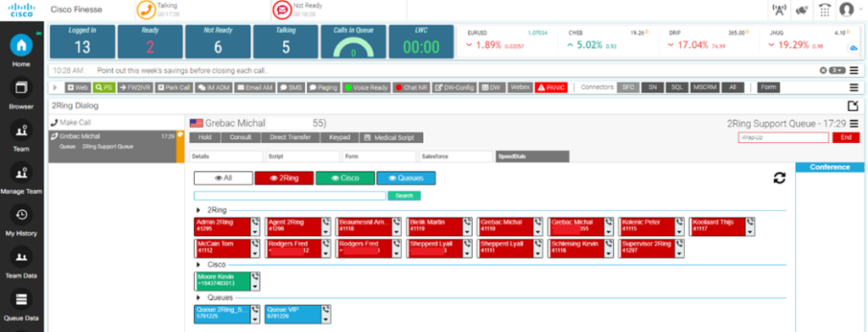Screen dimensions: 868x332
Task: Open the Queue Data sidebar icon
Action: point(21,299)
